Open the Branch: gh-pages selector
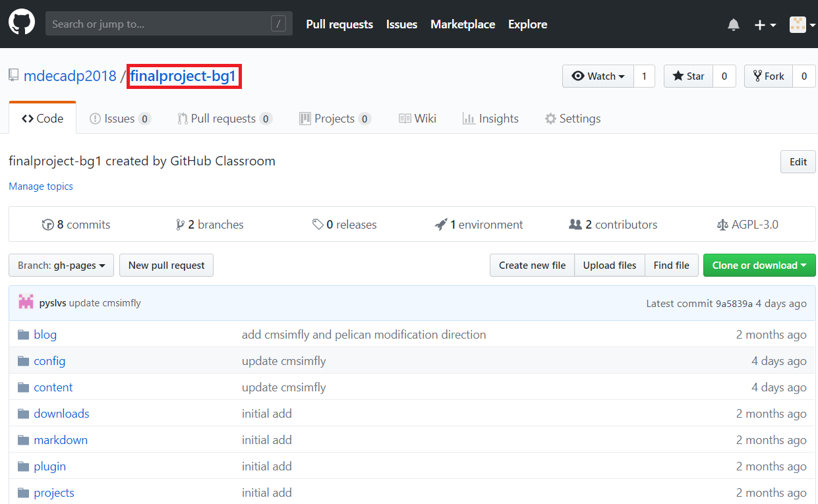Viewport: 818px width, 504px height. (61, 265)
